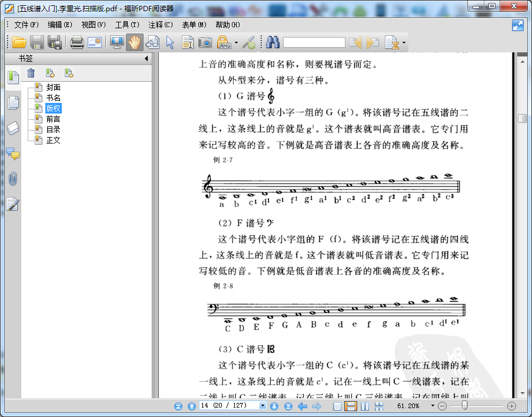Open a PDF file with folder icon
The width and height of the screenshot is (532, 417).
coord(19,42)
